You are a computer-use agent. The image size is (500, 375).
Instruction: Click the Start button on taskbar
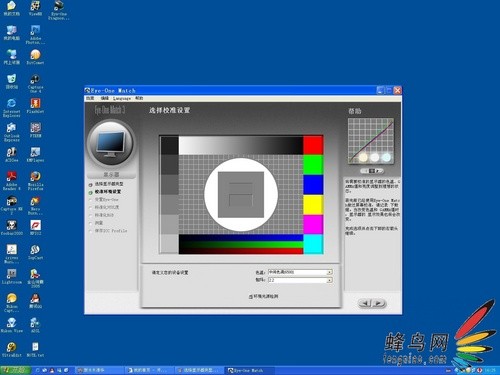click(15, 370)
